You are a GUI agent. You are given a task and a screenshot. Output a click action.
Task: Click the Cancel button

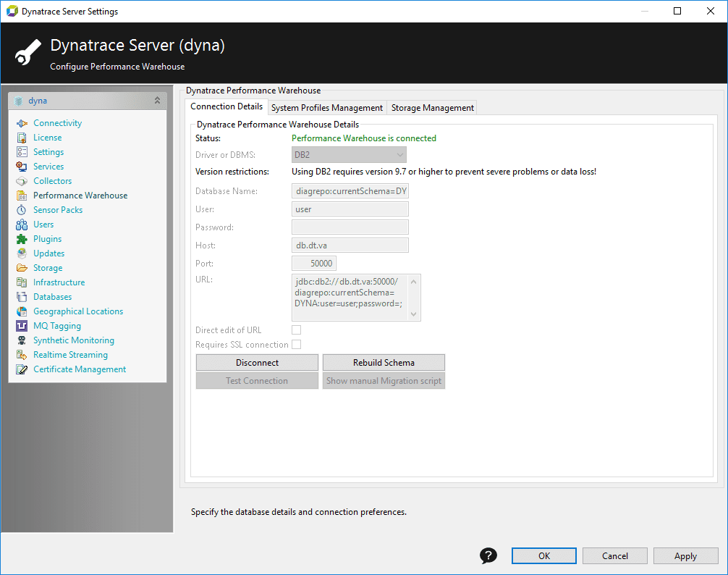click(x=614, y=556)
